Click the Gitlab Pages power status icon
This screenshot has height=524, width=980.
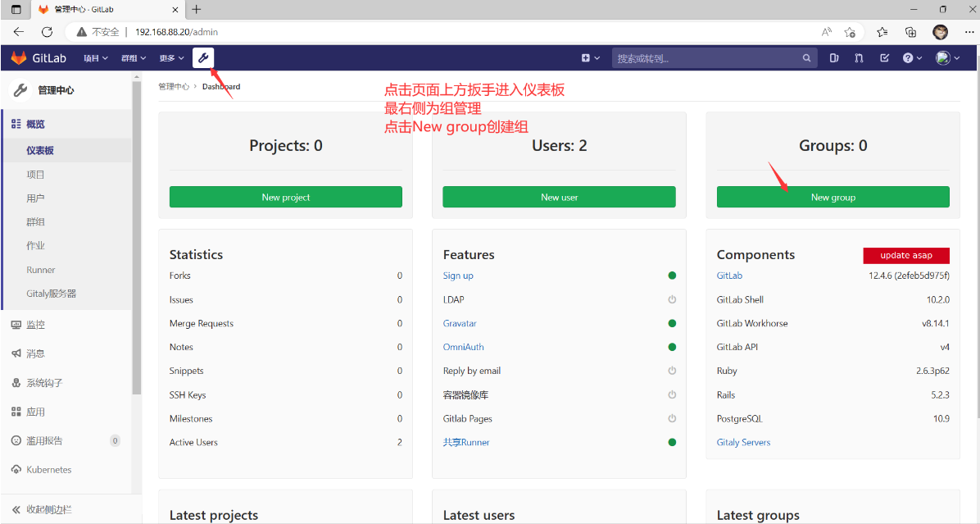pos(672,418)
